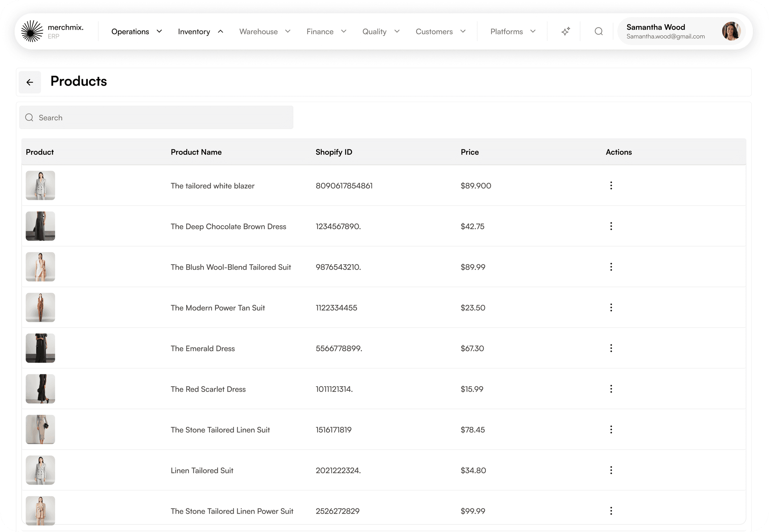769x532 pixels.
Task: Expand the Warehouse dropdown
Action: pos(265,32)
